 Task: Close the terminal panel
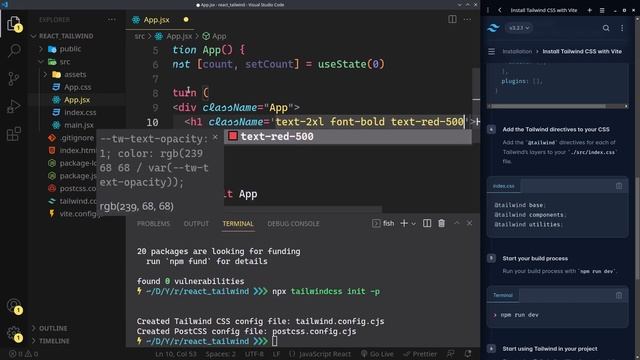(x=469, y=223)
